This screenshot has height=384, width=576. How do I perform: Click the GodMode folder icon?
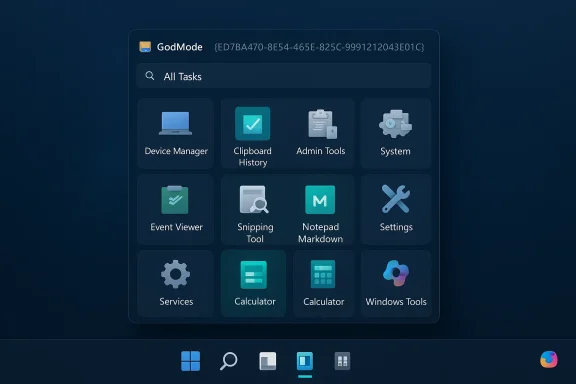point(145,47)
